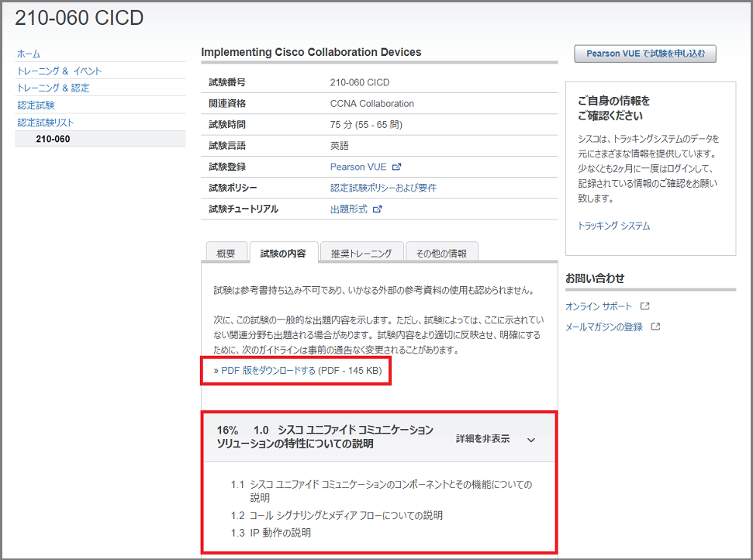Click the CCNA Collaboration value
This screenshot has height=560, width=753.
372,104
